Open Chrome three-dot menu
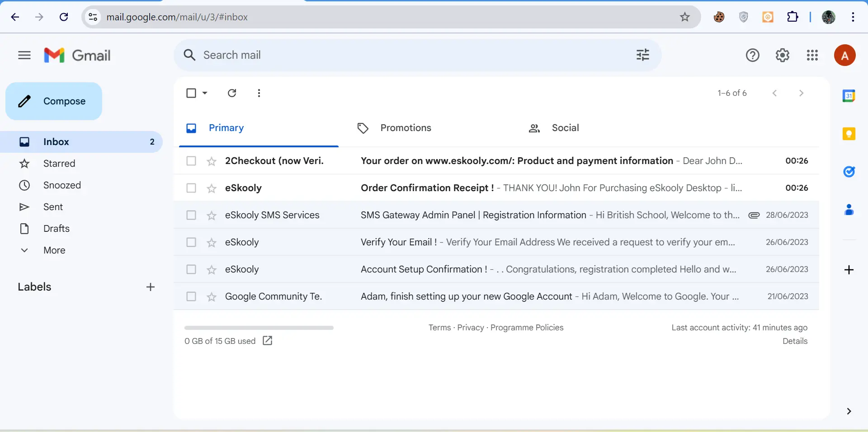 (x=853, y=17)
